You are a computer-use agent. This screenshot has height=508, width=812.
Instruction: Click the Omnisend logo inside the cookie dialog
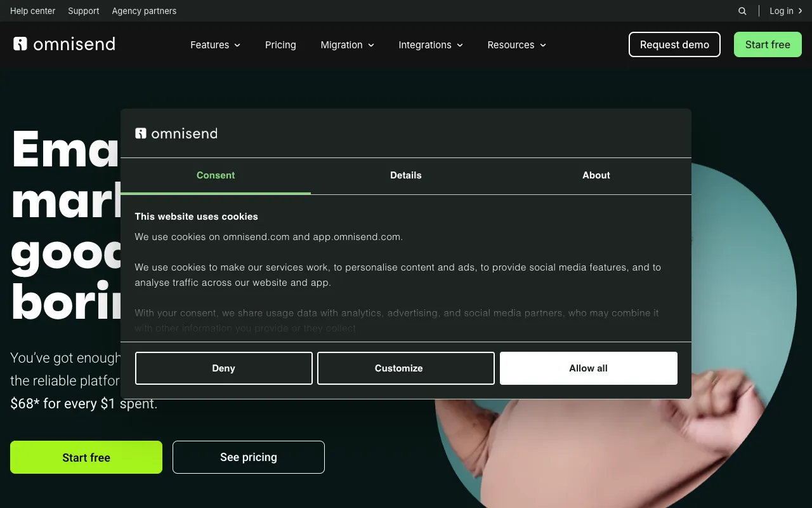(x=176, y=133)
